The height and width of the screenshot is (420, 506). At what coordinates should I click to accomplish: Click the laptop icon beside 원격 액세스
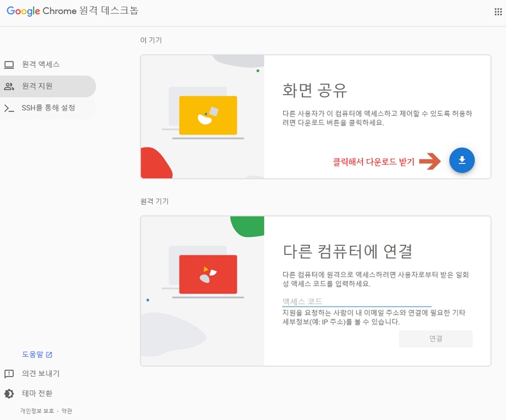coord(9,65)
